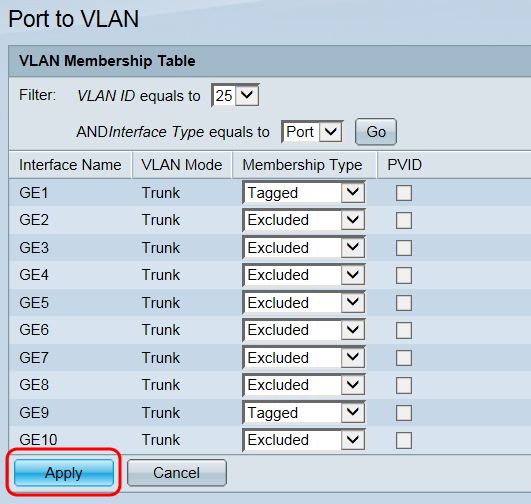The width and height of the screenshot is (531, 504).
Task: Open GE1 Membership Type dropdown
Action: tap(304, 193)
